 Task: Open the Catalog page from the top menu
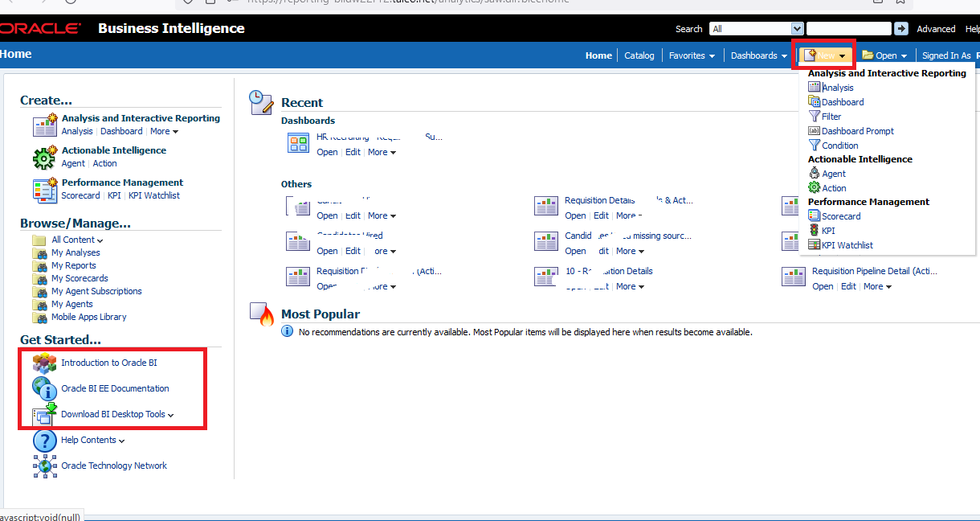[x=639, y=55]
